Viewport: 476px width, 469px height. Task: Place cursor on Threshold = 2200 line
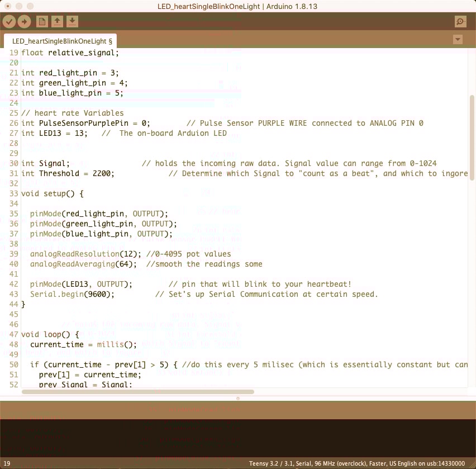pyautogui.click(x=76, y=174)
